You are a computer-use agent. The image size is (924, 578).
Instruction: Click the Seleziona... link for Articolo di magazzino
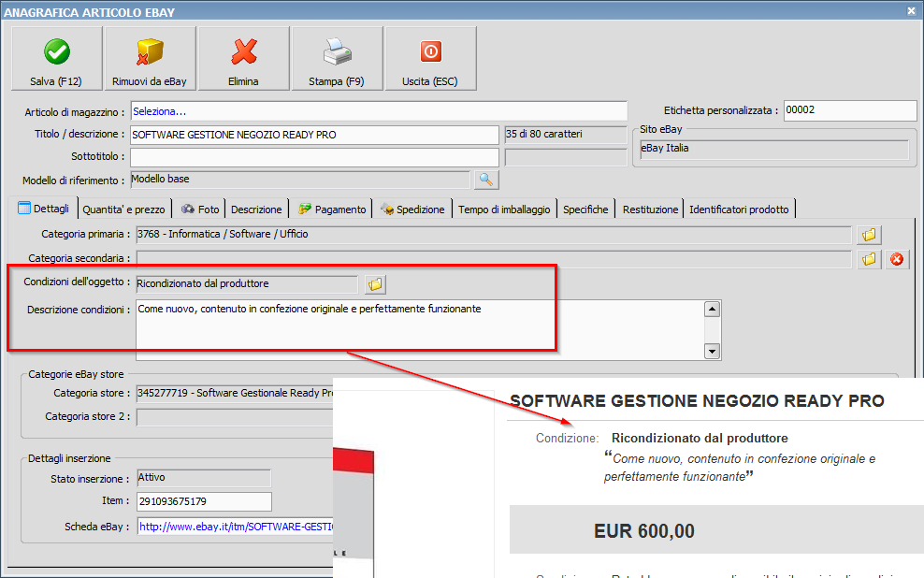tap(159, 111)
